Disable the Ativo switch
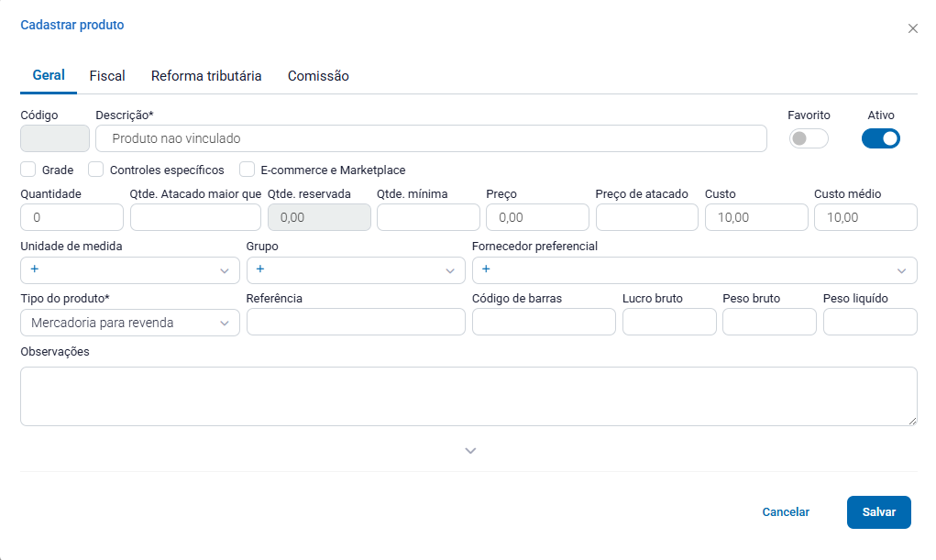This screenshot has height=560, width=936. coord(880,138)
